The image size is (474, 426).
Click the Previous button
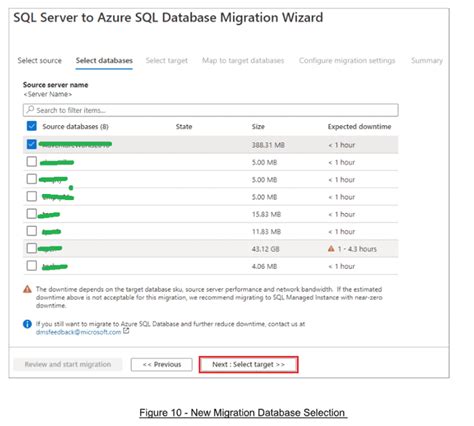pyautogui.click(x=162, y=364)
